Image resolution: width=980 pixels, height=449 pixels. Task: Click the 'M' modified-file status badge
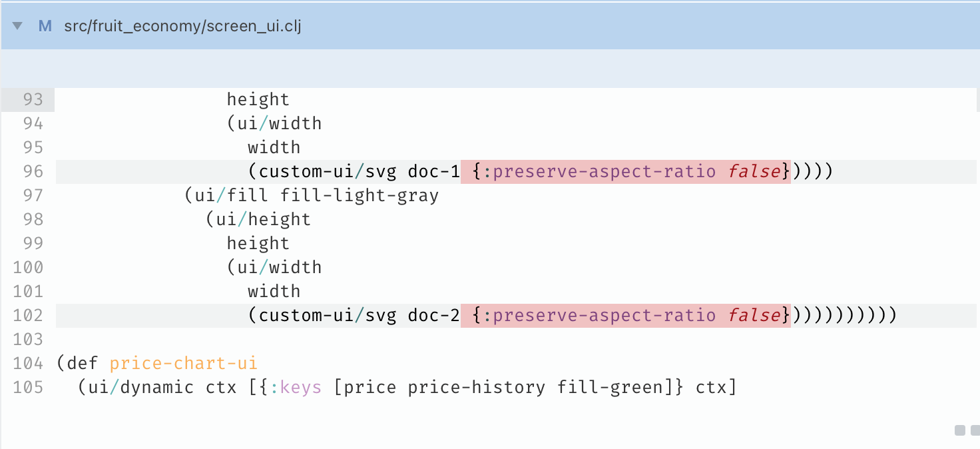[x=44, y=26]
